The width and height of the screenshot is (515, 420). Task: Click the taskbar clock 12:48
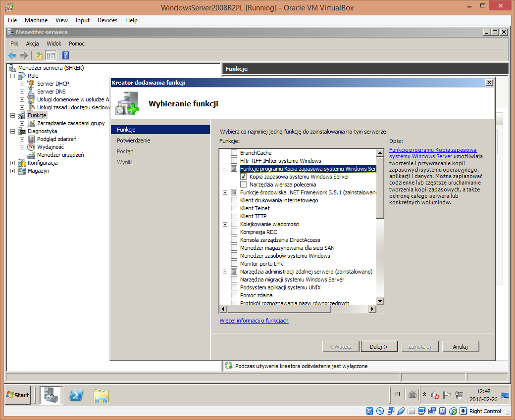point(483,391)
